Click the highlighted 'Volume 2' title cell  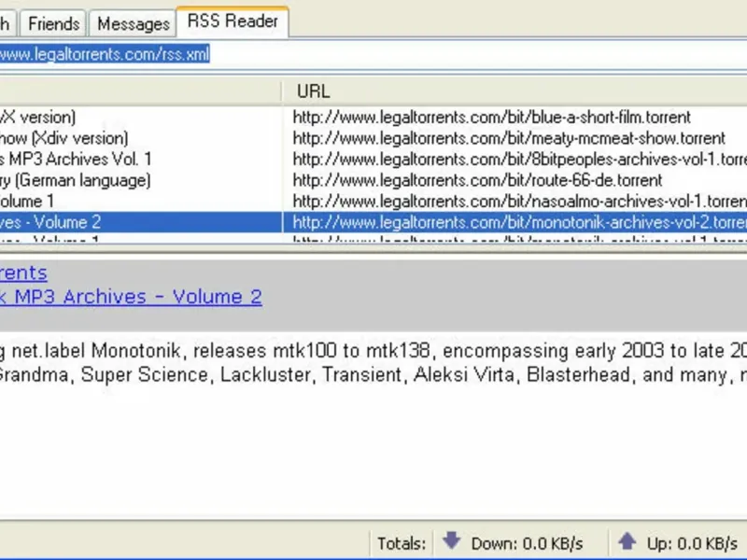pyautogui.click(x=141, y=222)
